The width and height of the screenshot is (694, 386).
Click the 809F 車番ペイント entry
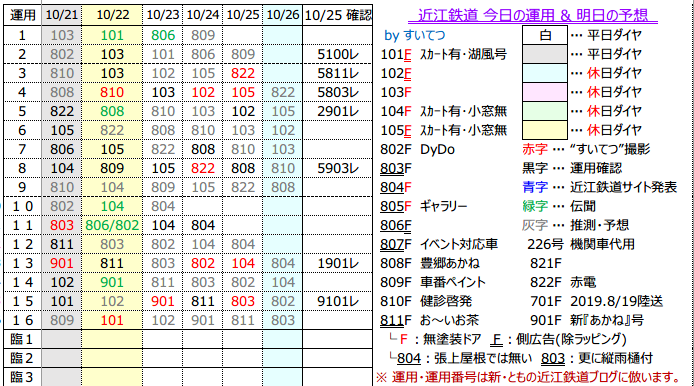click(433, 282)
